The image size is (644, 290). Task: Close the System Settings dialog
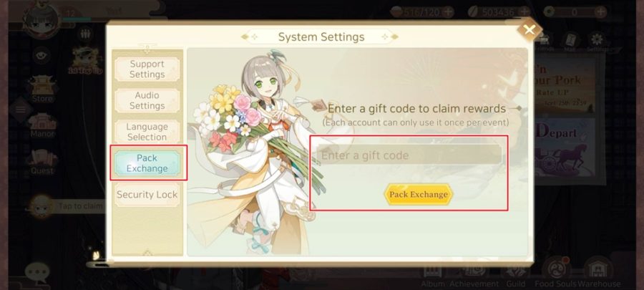[x=529, y=29]
